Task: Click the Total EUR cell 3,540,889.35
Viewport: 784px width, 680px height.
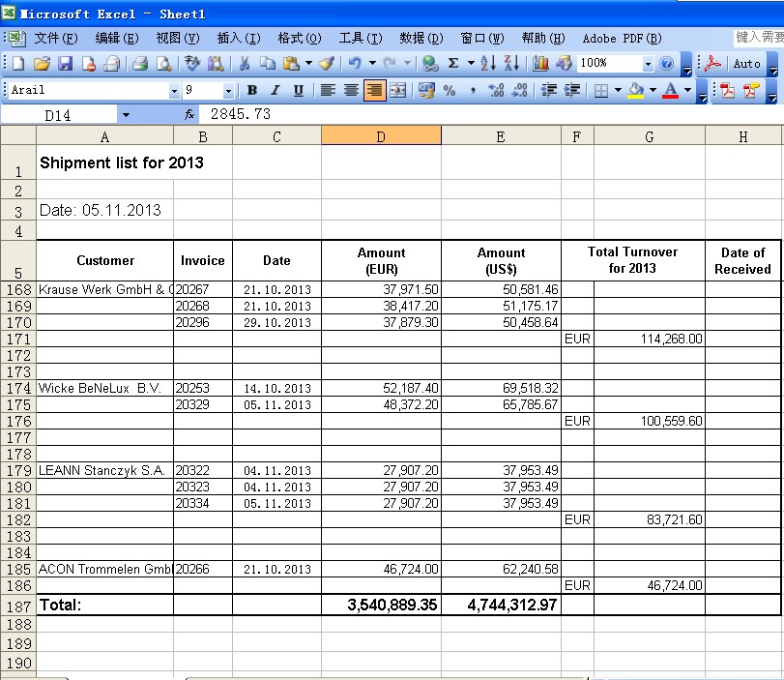Action: 382,605
